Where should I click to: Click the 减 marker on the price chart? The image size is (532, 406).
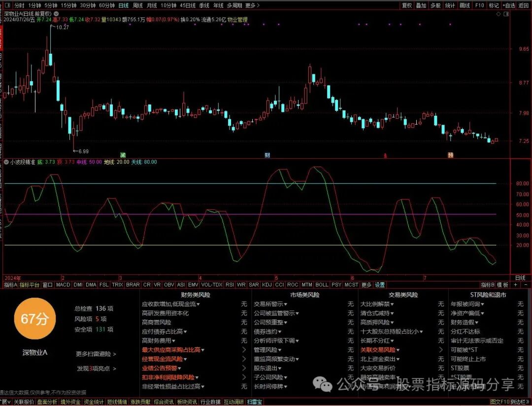point(123,155)
